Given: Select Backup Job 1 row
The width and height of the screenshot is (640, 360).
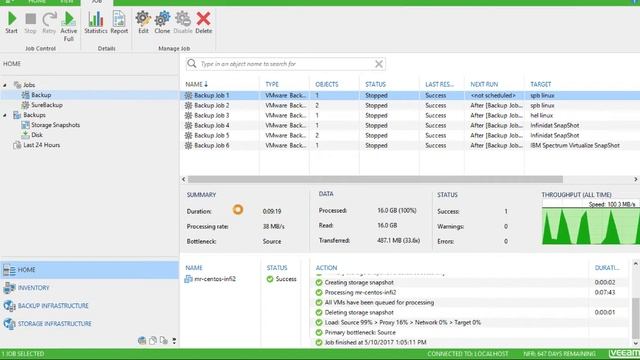Looking at the screenshot, I should (x=410, y=95).
